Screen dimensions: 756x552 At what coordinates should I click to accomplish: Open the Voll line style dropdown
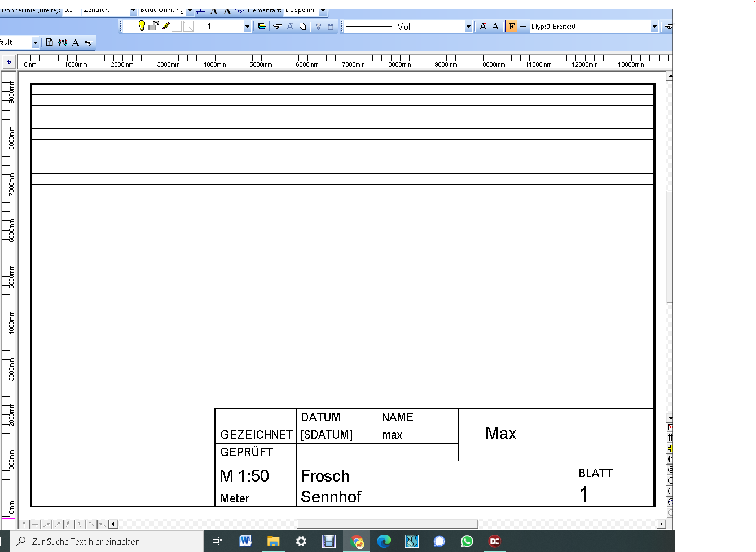[468, 26]
